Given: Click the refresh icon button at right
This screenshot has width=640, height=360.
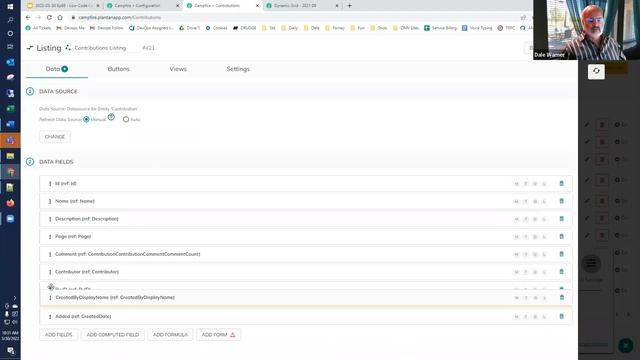Looking at the screenshot, I should pos(596,71).
